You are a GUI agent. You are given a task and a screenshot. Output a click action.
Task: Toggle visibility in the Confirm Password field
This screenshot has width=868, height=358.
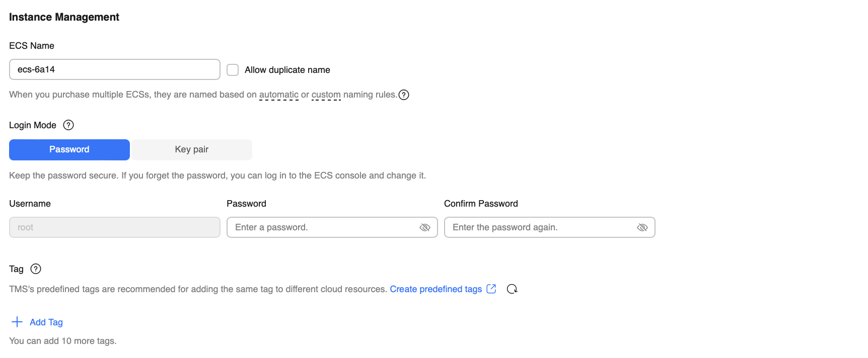pos(642,227)
